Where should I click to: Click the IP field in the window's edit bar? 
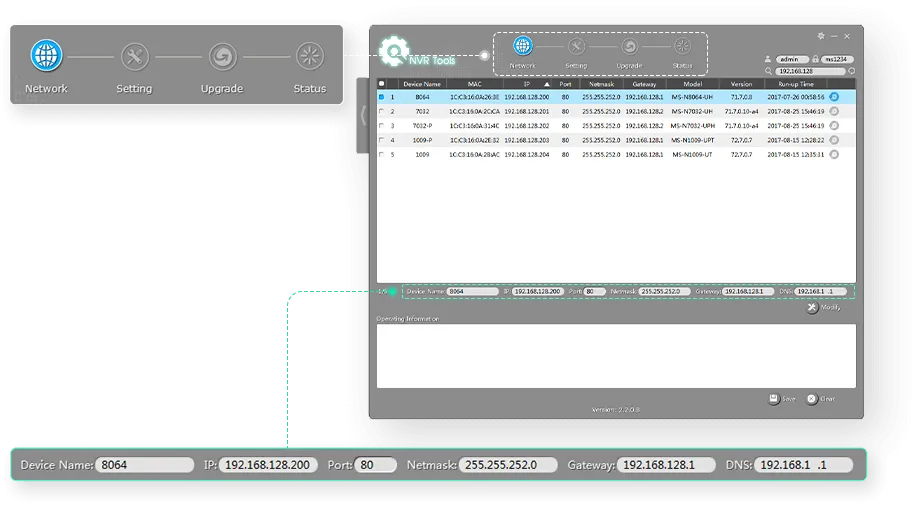tap(537, 291)
